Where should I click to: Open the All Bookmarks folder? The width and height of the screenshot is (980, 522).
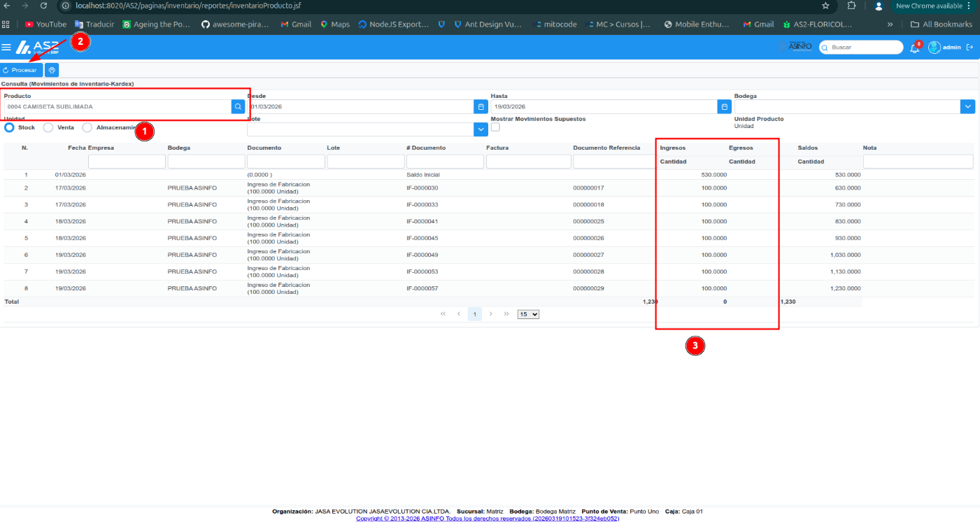(941, 24)
